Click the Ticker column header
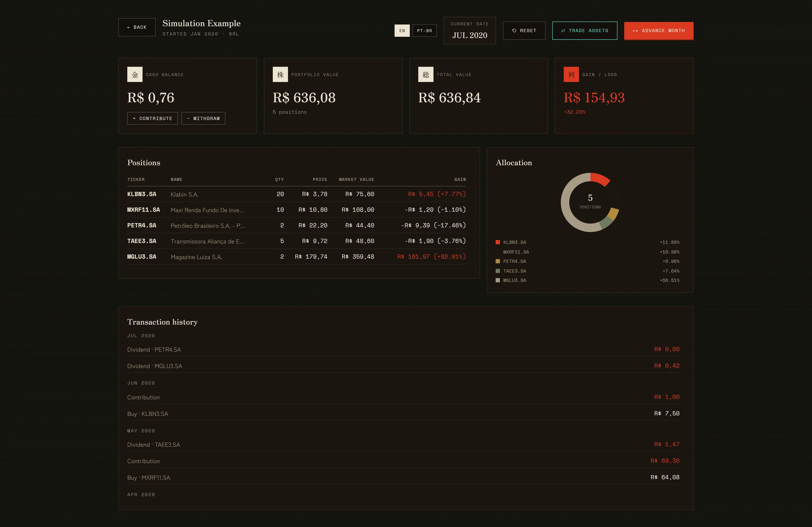Screen dimensions: 812x527 click(136, 179)
